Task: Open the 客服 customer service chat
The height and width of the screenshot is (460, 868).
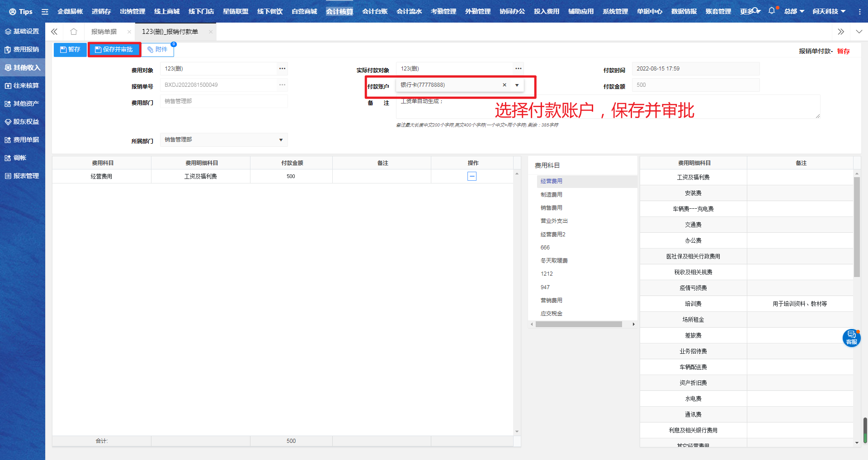Action: [x=851, y=338]
